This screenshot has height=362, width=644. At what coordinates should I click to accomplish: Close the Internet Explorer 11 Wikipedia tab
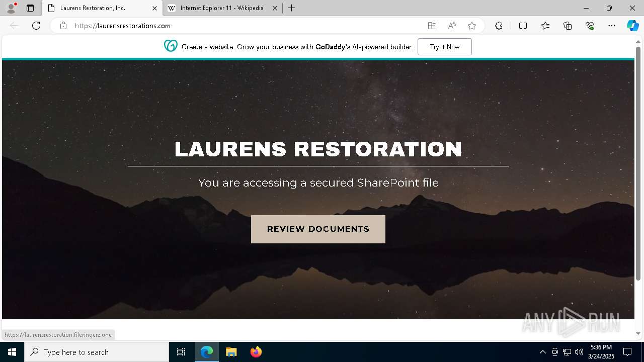[275, 8]
